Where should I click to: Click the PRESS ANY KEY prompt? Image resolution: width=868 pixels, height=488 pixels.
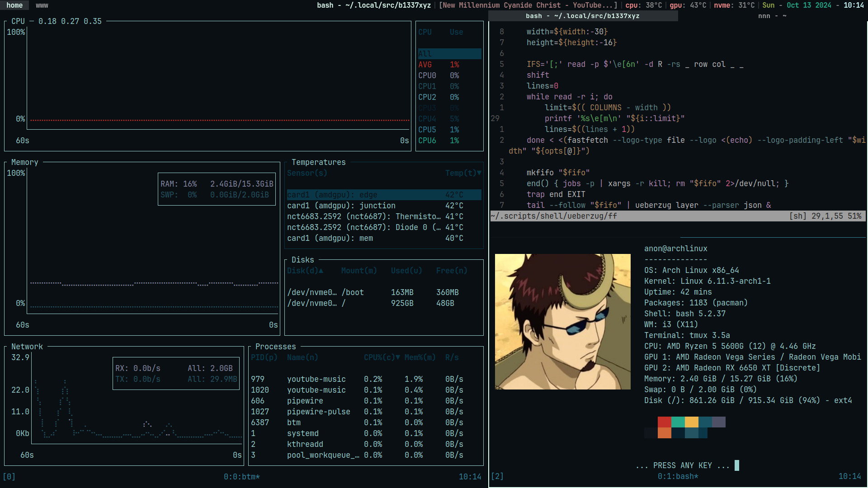coord(683,465)
